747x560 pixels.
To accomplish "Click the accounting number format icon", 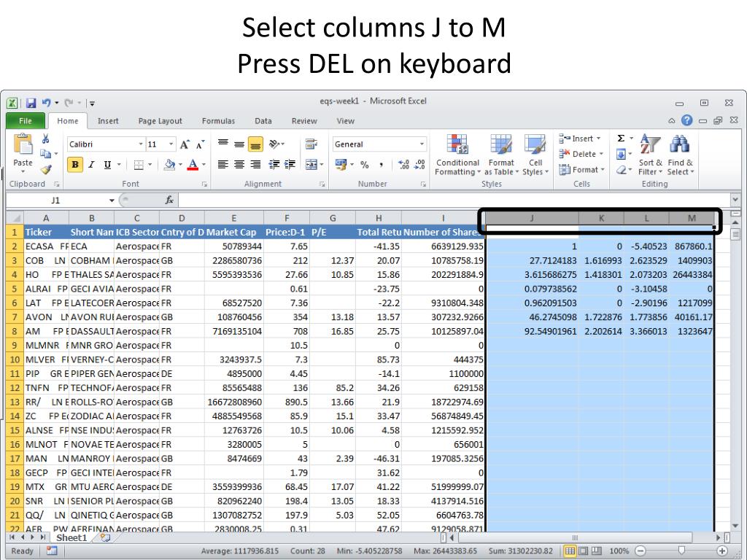I will (341, 165).
